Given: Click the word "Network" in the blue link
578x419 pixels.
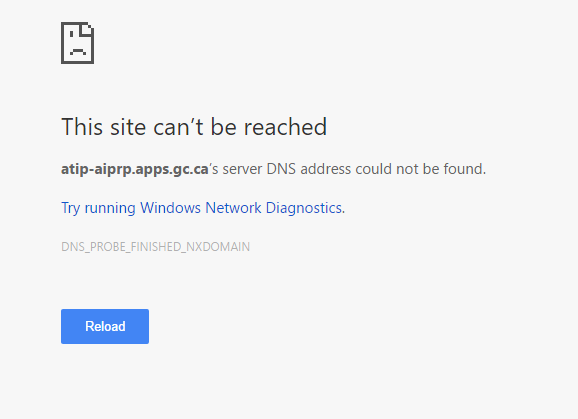Looking at the screenshot, I should (x=233, y=208).
